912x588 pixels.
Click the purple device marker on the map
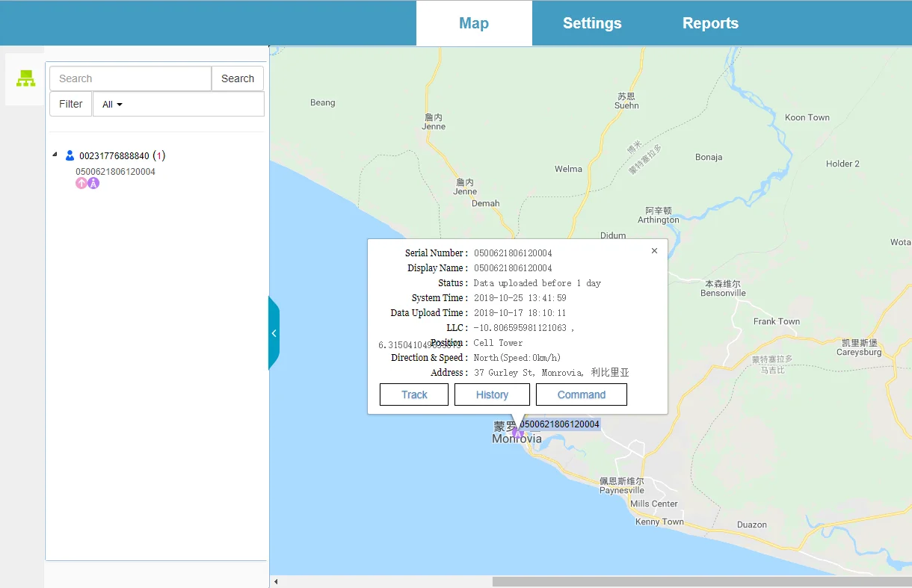[x=517, y=433]
